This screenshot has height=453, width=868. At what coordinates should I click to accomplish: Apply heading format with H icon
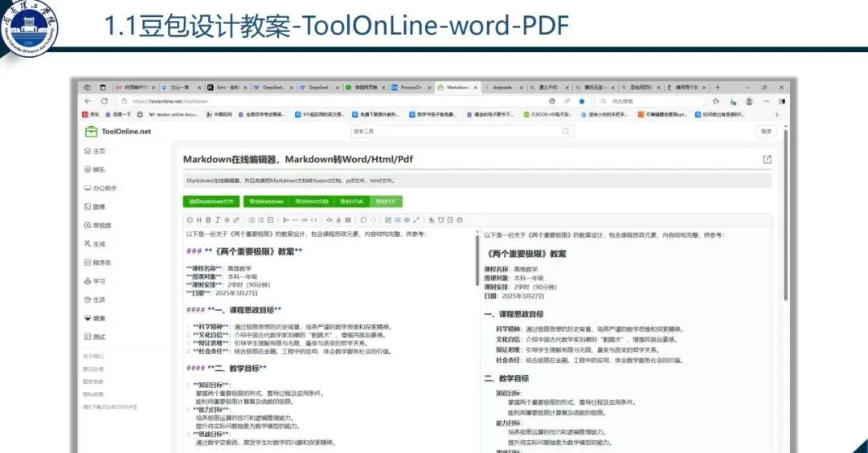[x=199, y=219]
